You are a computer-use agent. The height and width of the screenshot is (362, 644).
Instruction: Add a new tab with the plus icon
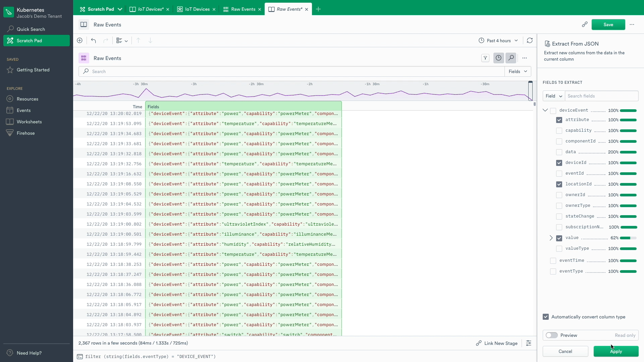pyautogui.click(x=318, y=9)
